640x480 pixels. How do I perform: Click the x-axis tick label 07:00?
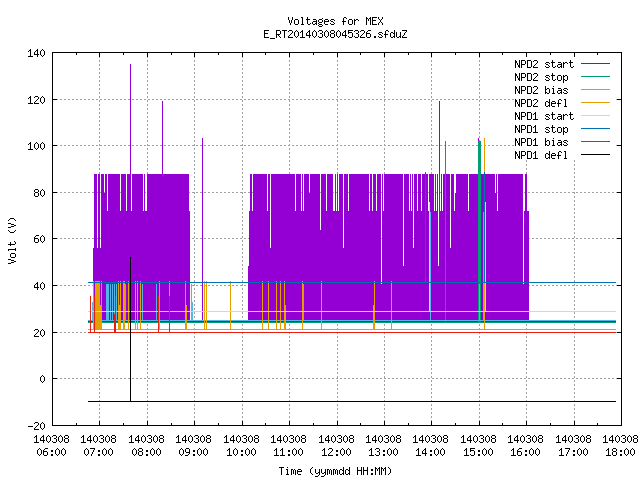tap(99, 452)
